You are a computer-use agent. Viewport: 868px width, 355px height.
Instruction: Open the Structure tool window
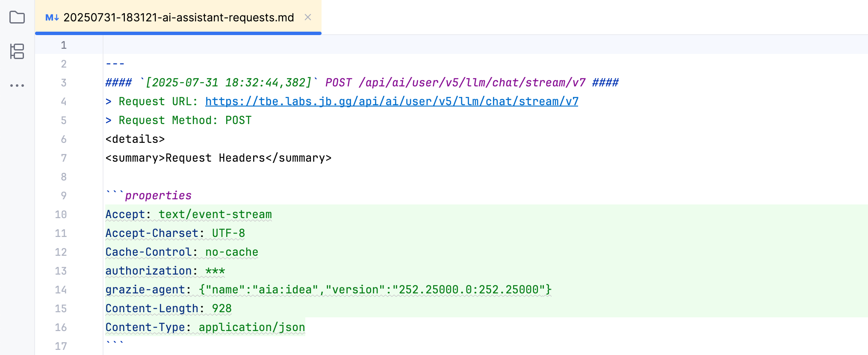coord(17,51)
